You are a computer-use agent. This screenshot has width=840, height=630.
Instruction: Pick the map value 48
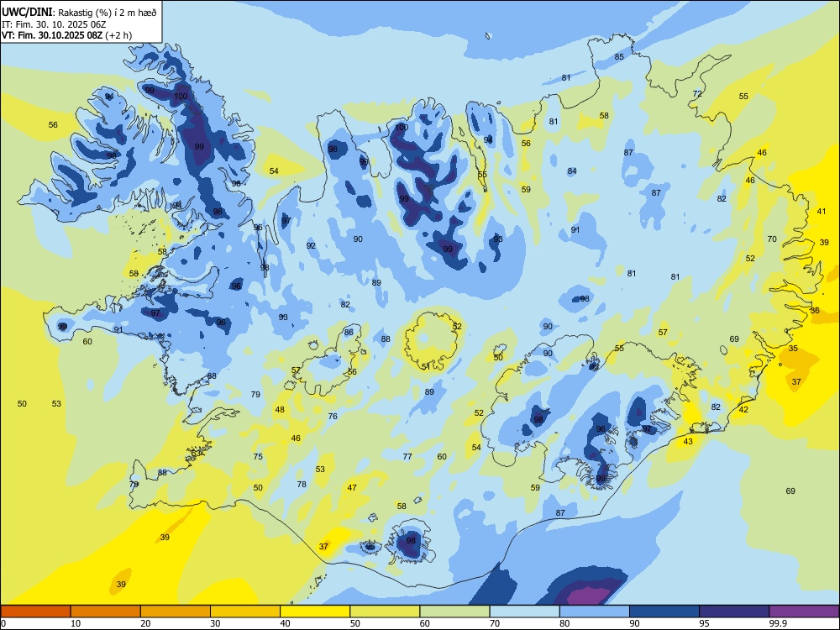pos(280,410)
